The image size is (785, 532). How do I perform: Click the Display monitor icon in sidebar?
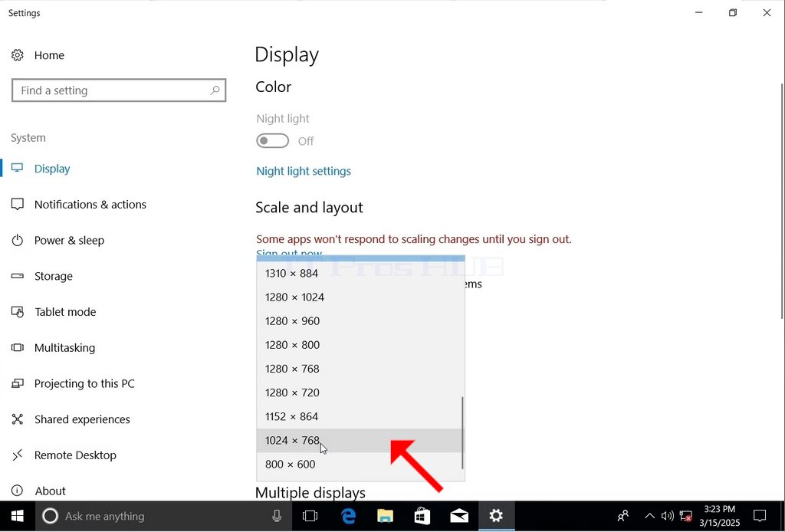pos(18,169)
